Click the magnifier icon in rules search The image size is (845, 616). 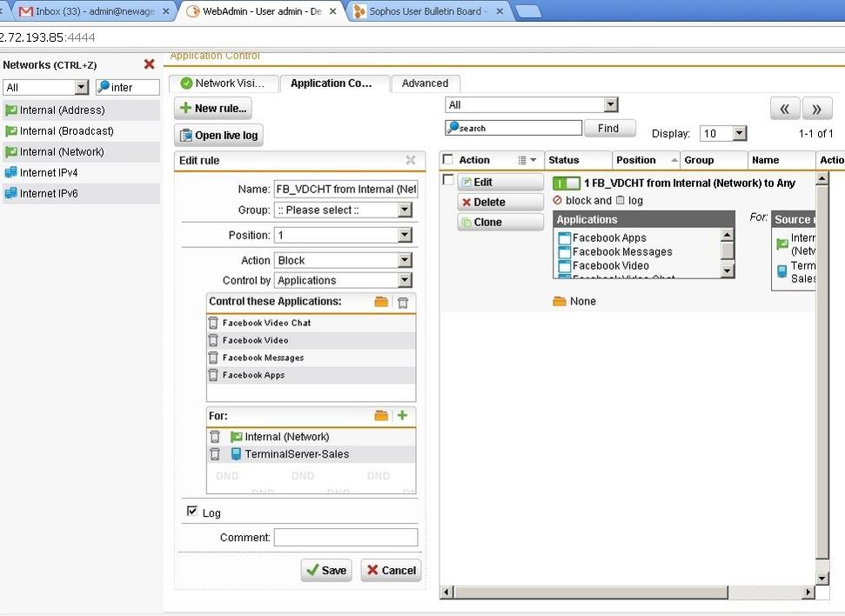[x=453, y=127]
